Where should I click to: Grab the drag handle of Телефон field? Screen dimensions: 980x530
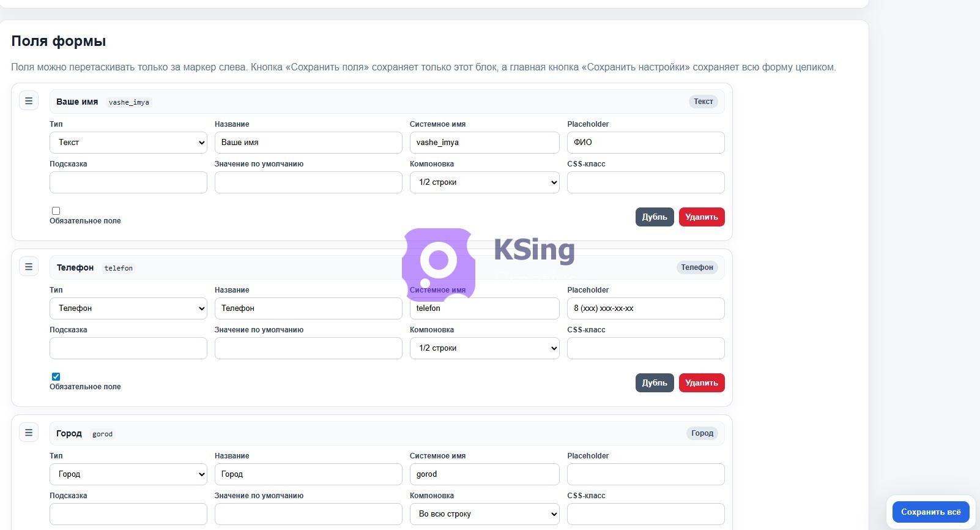[29, 267]
